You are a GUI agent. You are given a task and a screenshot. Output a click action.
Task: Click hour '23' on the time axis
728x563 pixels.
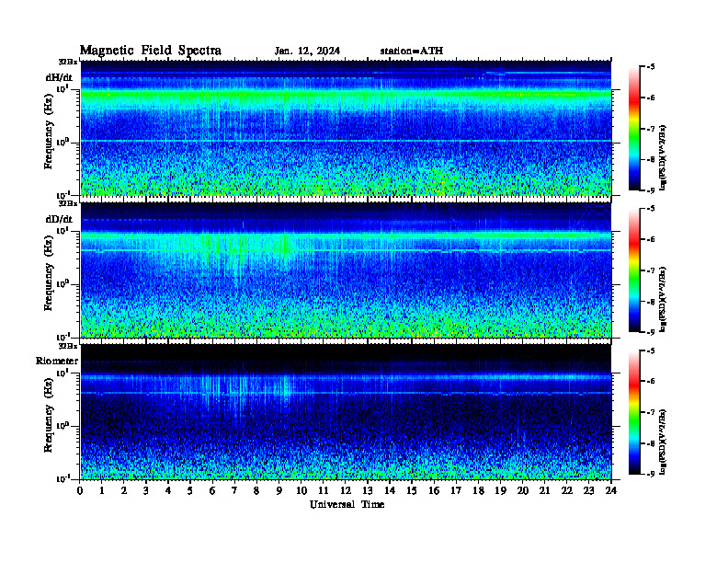click(588, 491)
